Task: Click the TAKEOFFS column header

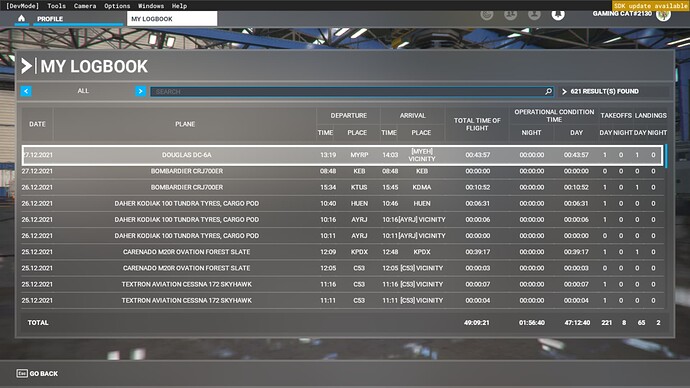Action: coord(616,115)
